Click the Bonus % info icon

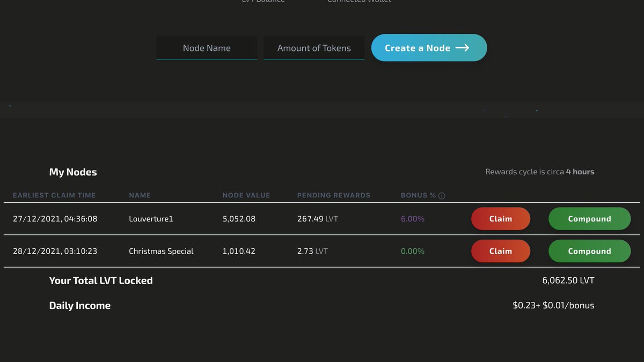[442, 196]
